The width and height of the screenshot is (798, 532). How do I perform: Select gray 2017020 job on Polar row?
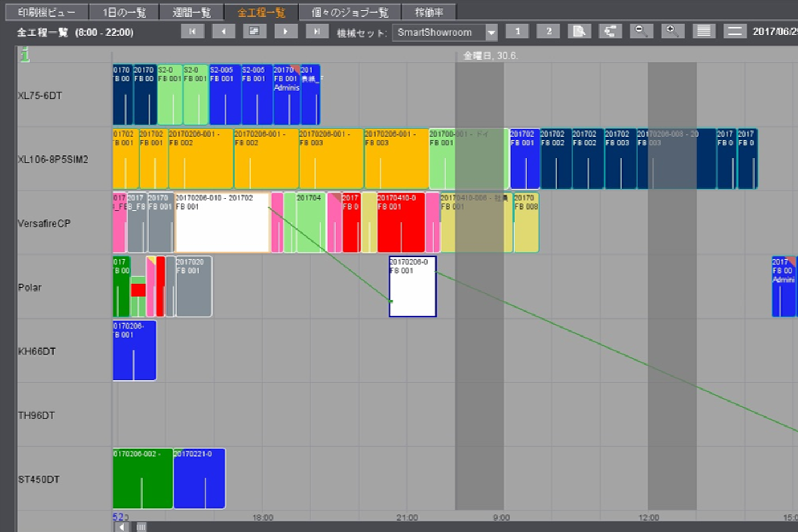click(x=194, y=287)
